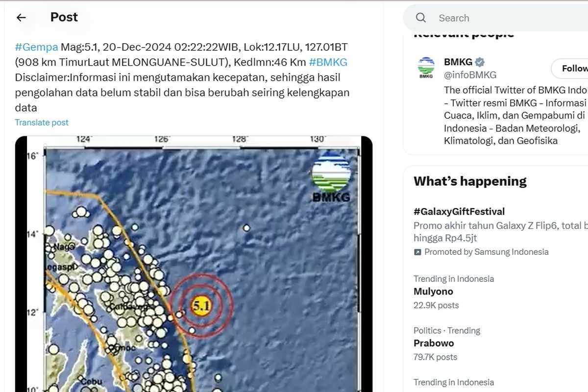Open the Prabowo trend under Politics
This screenshot has width=588, height=392.
coord(434,343)
